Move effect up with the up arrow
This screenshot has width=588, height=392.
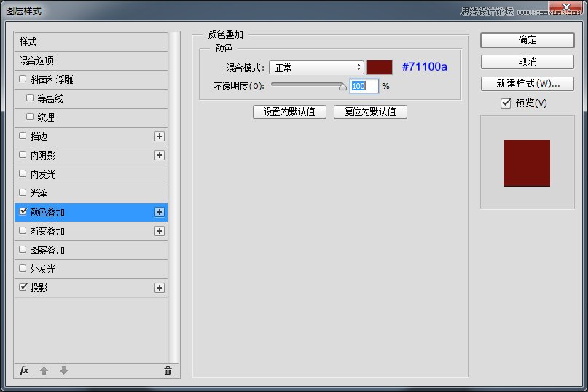44,371
